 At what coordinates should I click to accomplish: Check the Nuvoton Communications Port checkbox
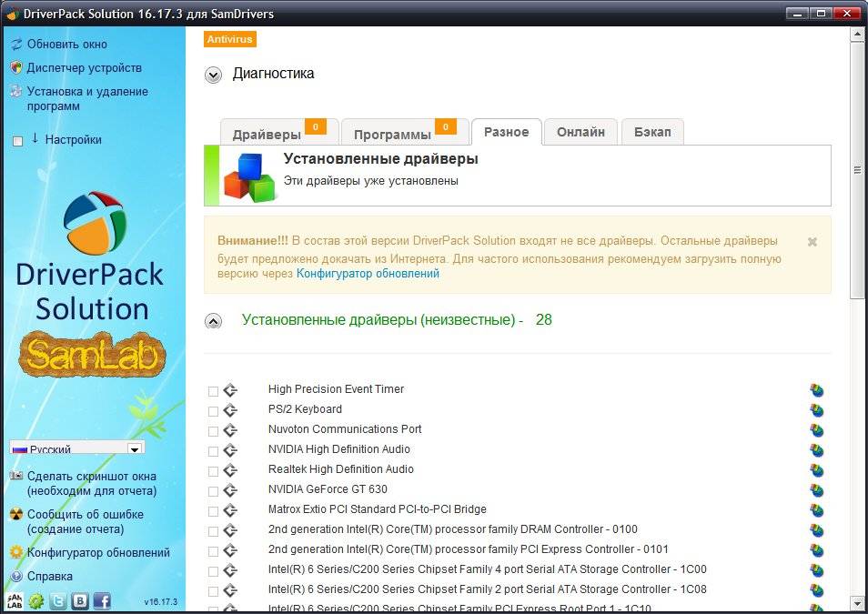click(213, 431)
